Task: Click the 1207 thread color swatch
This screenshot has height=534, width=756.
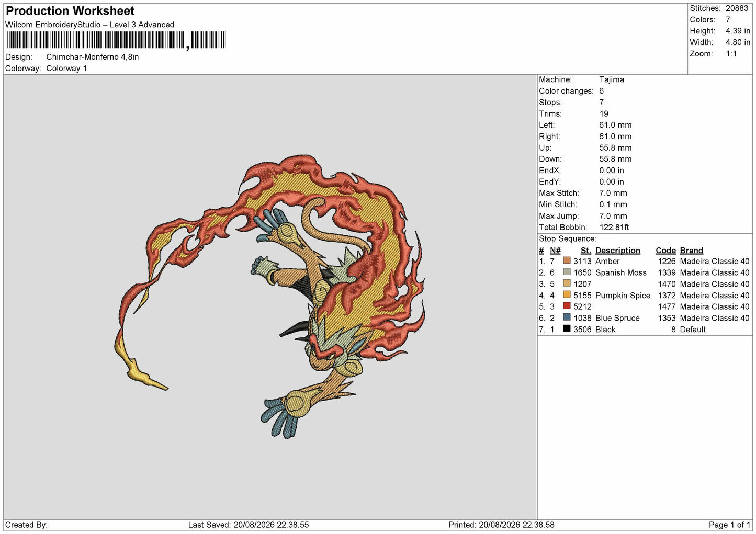Action: pos(567,283)
